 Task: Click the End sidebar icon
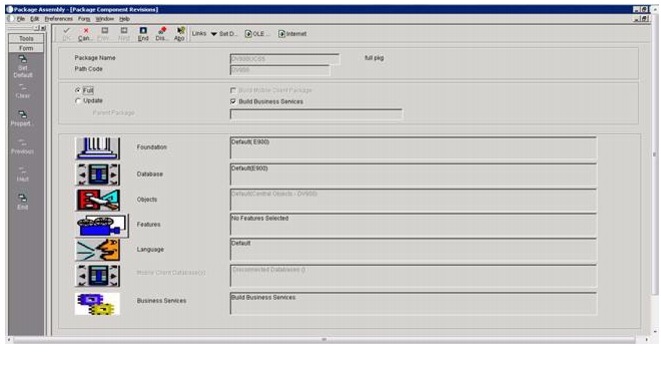(x=23, y=198)
